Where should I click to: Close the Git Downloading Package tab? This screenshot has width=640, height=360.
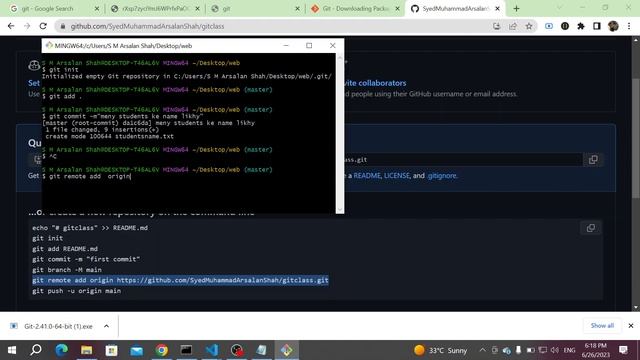[x=398, y=9]
